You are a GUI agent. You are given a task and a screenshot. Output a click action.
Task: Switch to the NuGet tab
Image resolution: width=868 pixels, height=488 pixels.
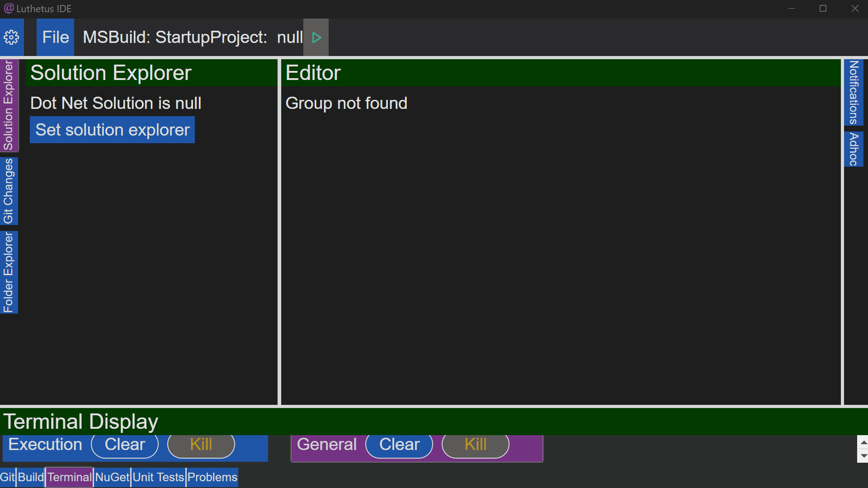113,477
